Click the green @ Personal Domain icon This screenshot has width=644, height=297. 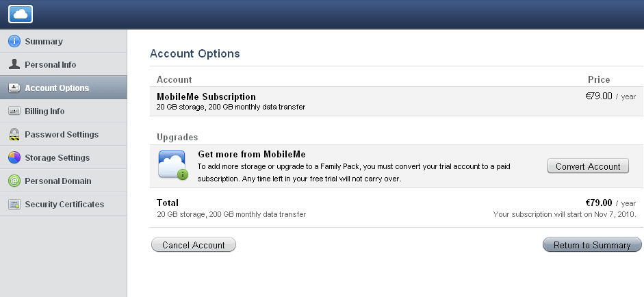tap(14, 181)
